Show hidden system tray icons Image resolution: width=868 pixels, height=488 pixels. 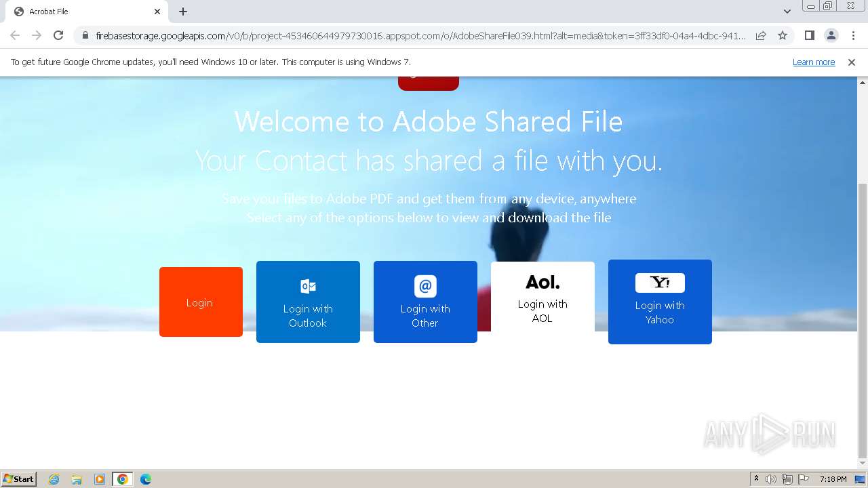coord(756,479)
